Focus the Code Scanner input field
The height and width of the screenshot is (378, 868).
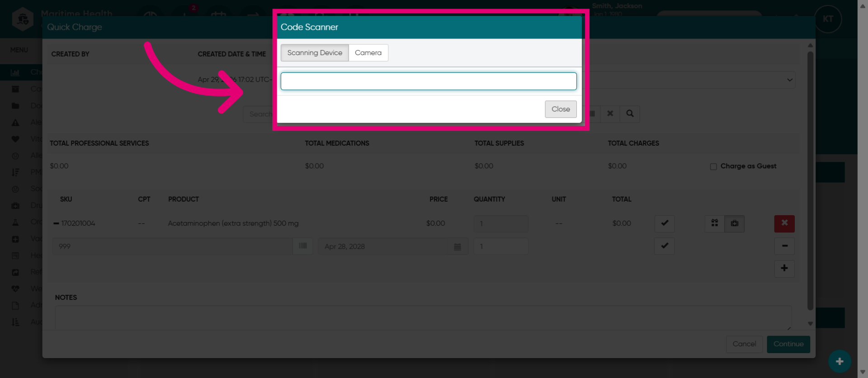click(429, 81)
